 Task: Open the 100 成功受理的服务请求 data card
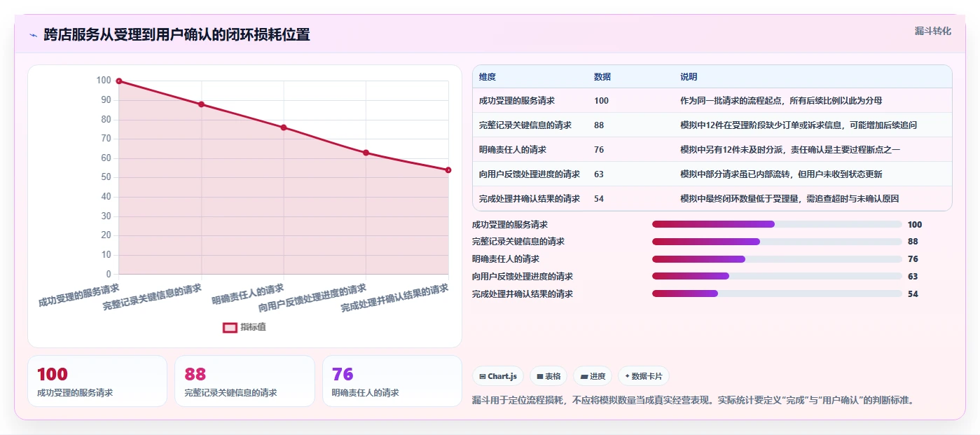point(97,381)
